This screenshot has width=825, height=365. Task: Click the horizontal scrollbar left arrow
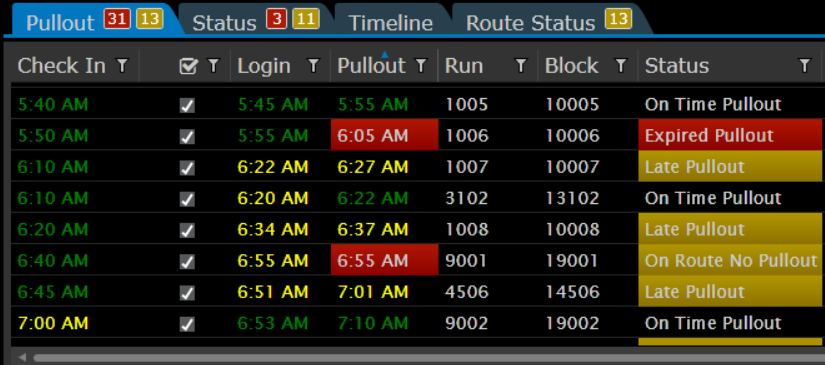[23, 358]
